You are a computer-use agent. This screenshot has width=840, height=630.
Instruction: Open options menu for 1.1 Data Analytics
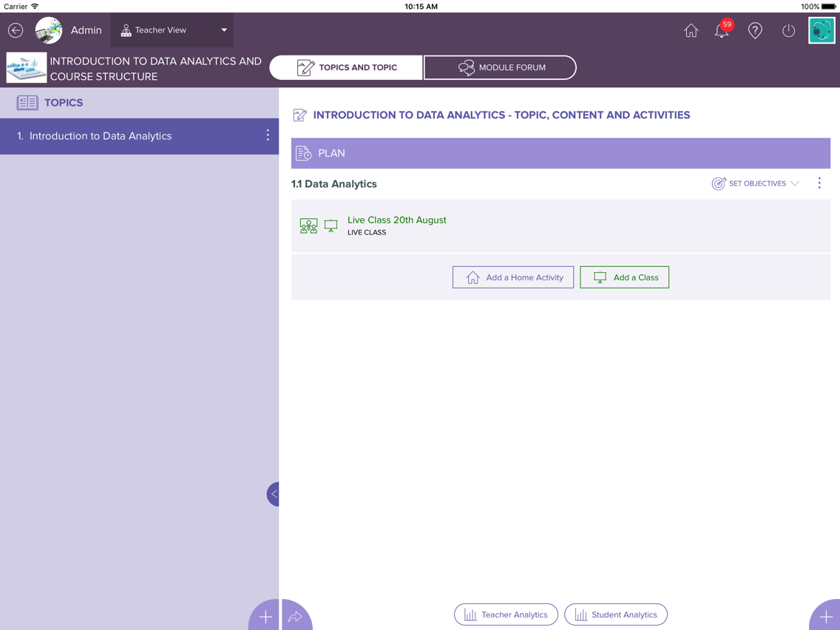coord(819,183)
